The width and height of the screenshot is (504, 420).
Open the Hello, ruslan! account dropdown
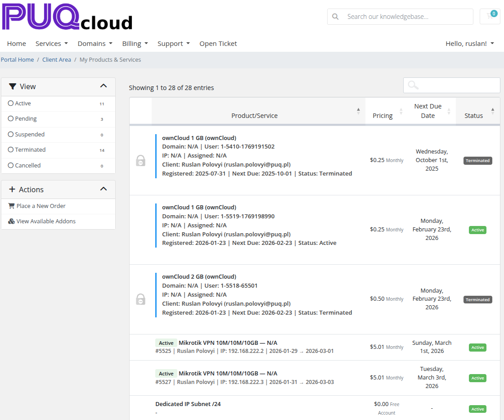[469, 44]
